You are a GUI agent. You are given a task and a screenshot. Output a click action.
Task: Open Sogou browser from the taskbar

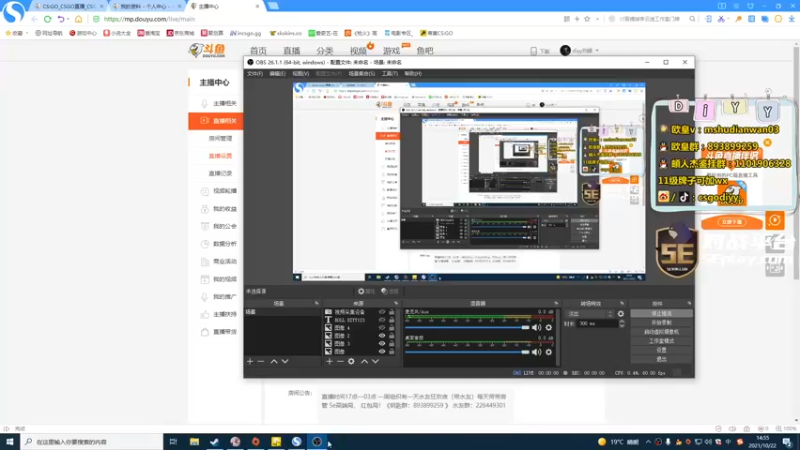296,441
